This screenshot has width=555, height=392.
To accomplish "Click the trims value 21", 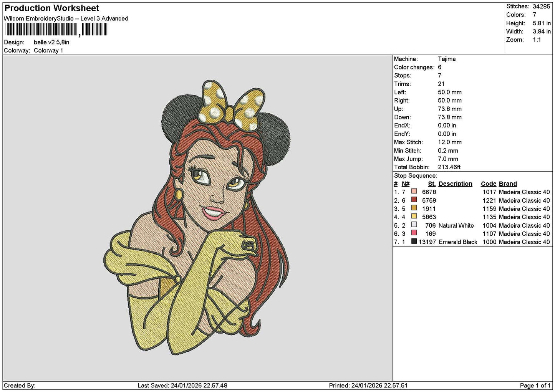I will 441,84.
